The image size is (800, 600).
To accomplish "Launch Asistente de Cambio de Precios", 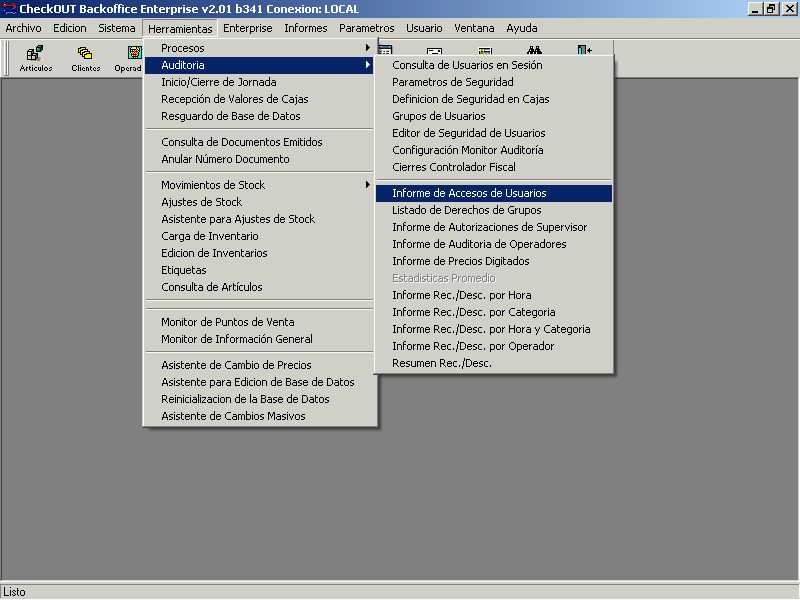I will (260, 365).
